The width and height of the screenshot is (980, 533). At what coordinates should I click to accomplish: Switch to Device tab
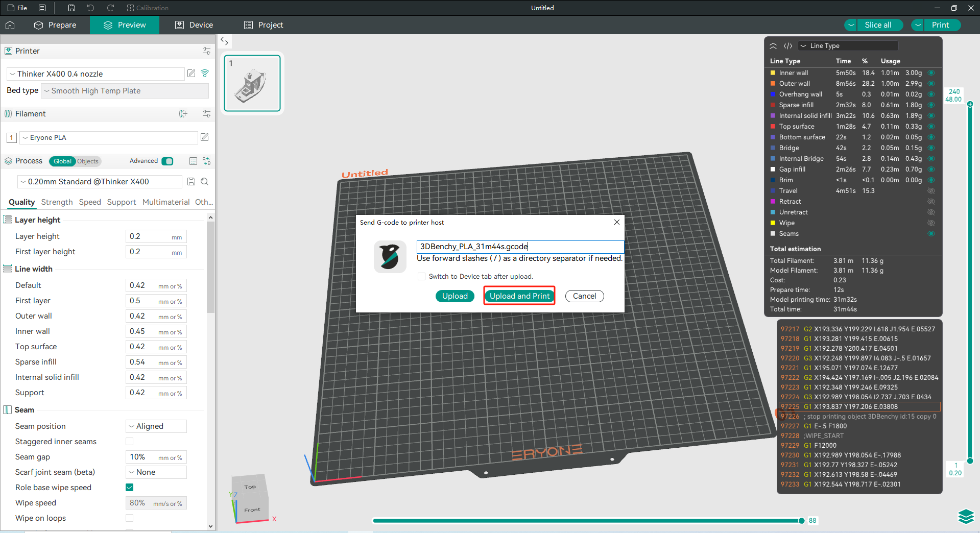tap(194, 25)
